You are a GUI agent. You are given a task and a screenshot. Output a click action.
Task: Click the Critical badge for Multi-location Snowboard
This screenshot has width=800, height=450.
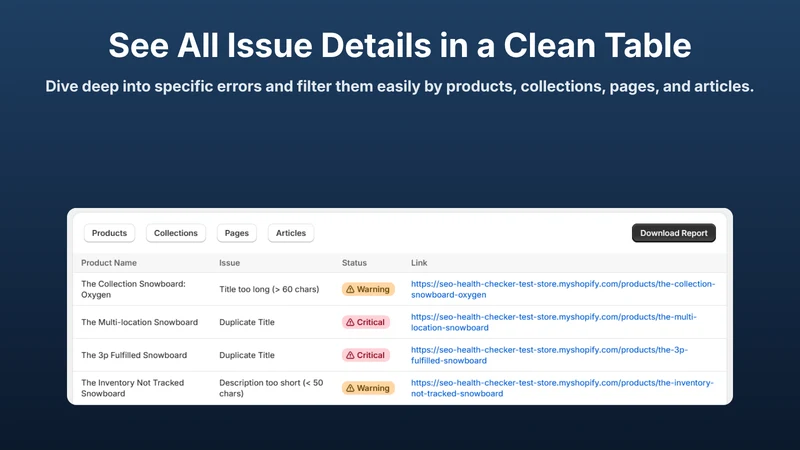tap(365, 322)
